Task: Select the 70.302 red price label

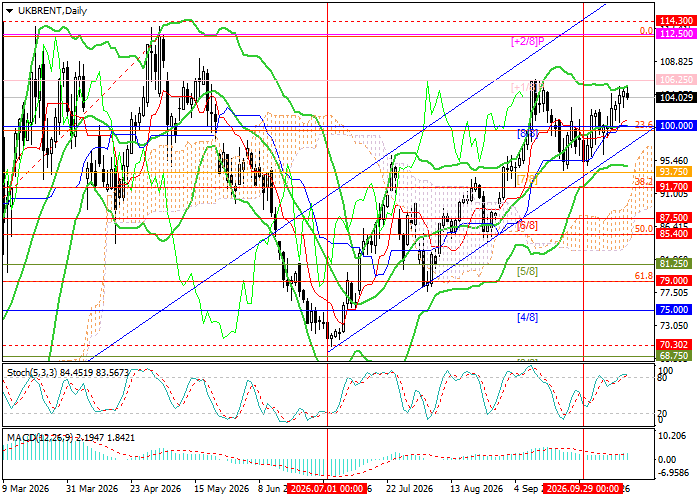Action: tap(674, 345)
